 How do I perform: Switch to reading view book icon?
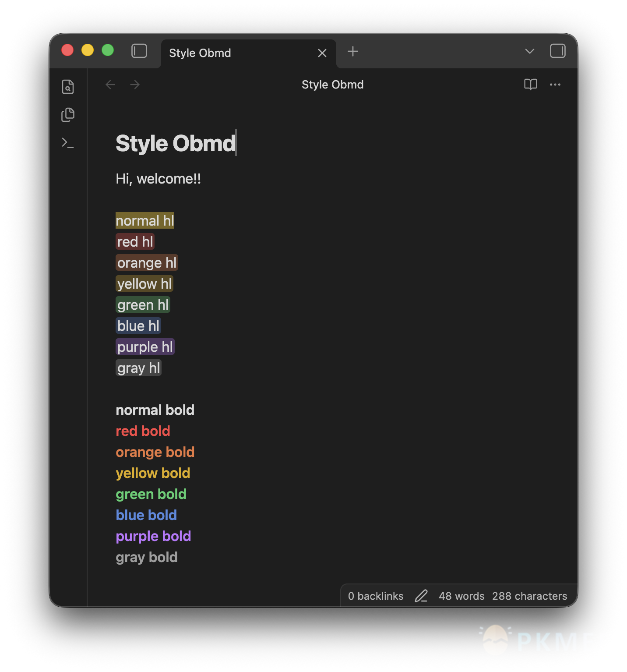coord(530,85)
